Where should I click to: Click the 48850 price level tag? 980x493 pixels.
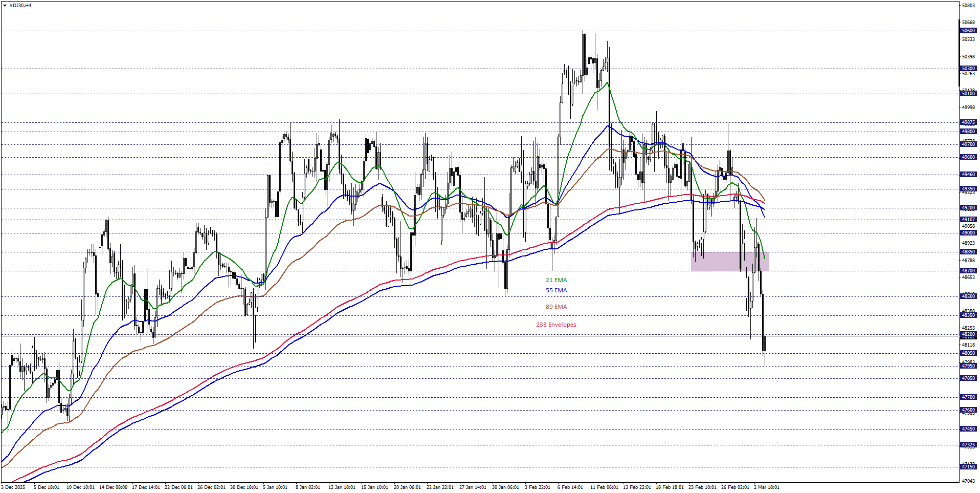[x=968, y=252]
